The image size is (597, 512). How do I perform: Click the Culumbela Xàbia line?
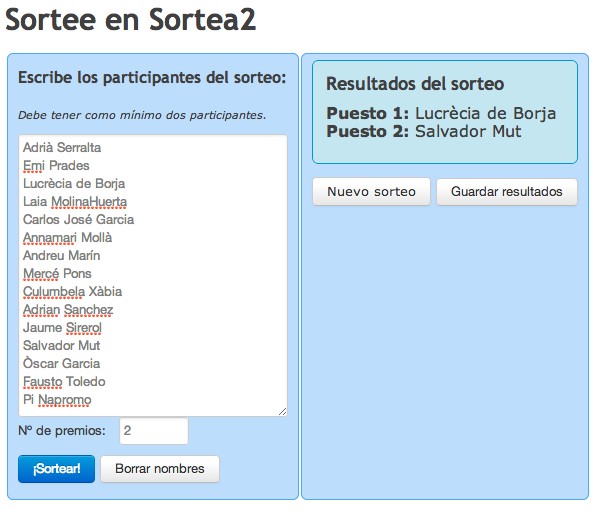72,292
